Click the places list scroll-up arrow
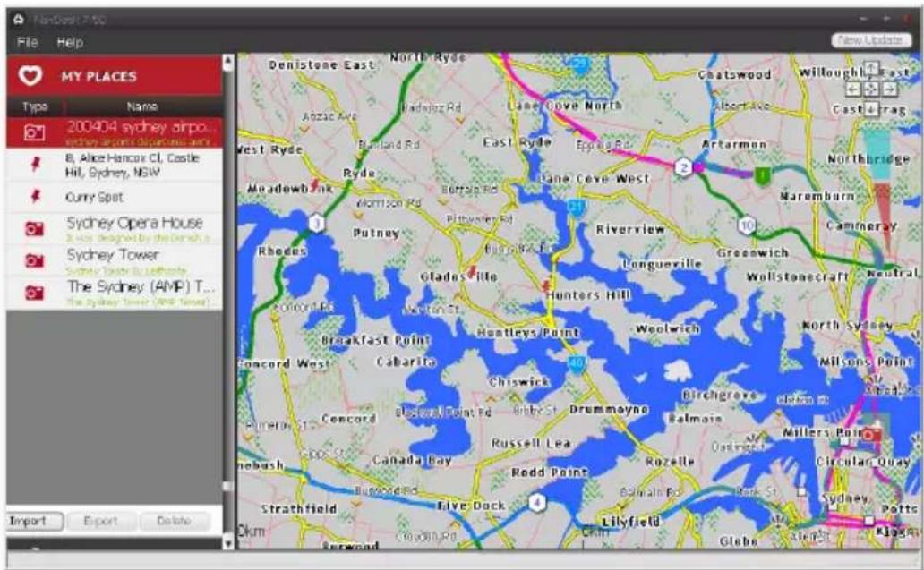 click(228, 62)
